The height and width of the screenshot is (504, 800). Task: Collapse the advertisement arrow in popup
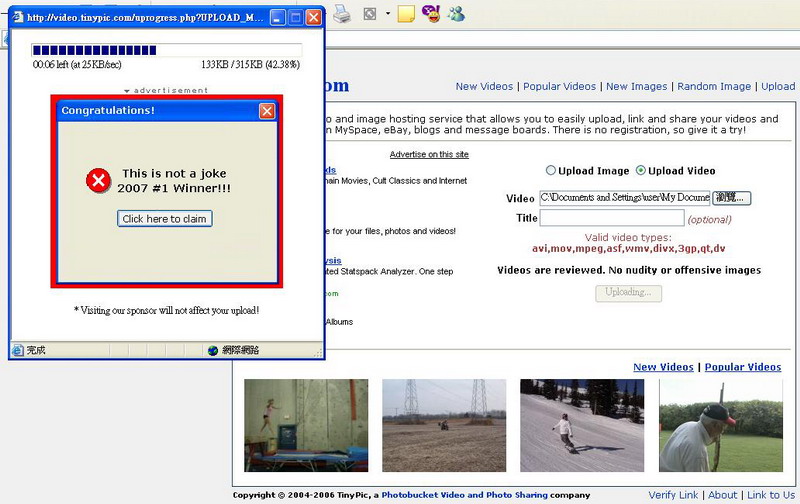(x=128, y=91)
